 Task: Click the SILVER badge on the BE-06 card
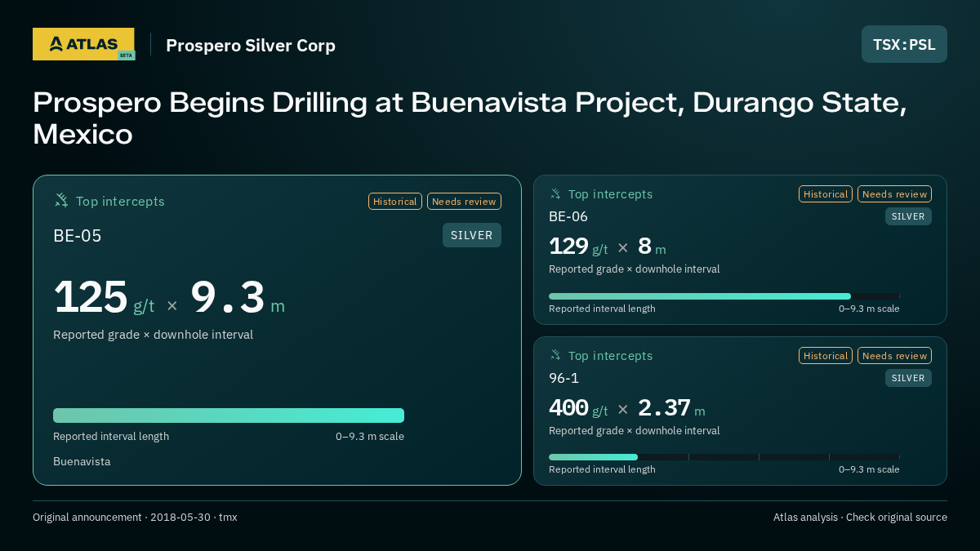coord(908,216)
